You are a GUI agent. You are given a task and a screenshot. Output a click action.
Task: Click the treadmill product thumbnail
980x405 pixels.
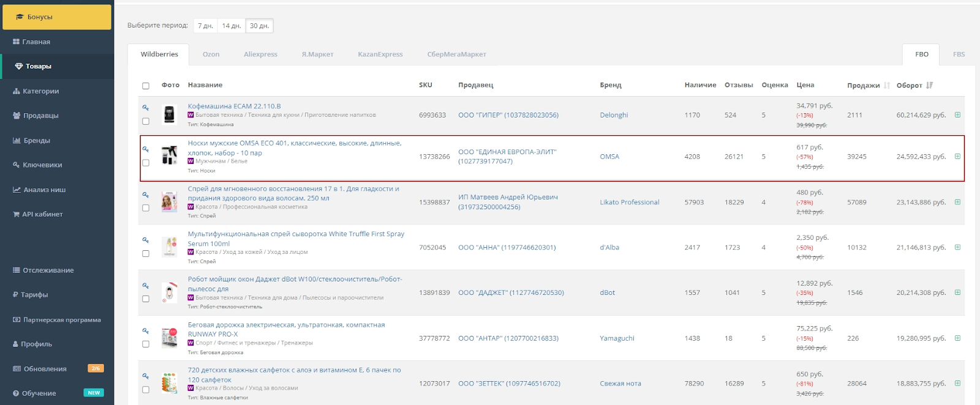pos(169,338)
